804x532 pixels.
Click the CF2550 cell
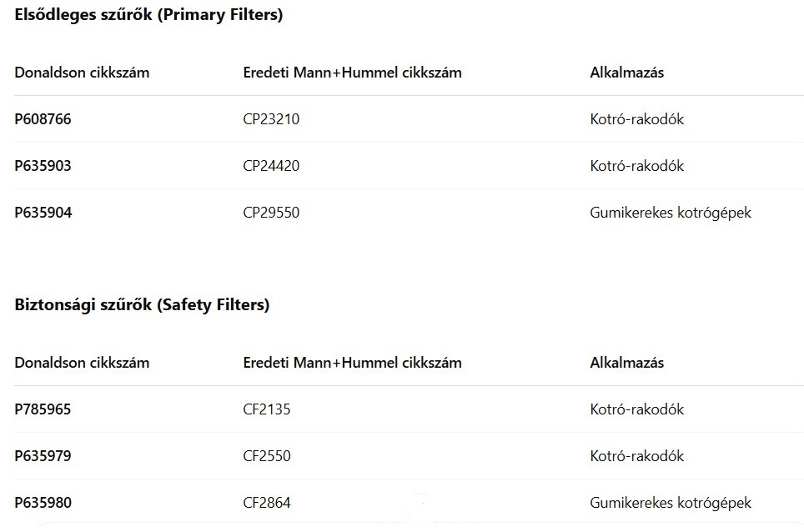coord(267,456)
